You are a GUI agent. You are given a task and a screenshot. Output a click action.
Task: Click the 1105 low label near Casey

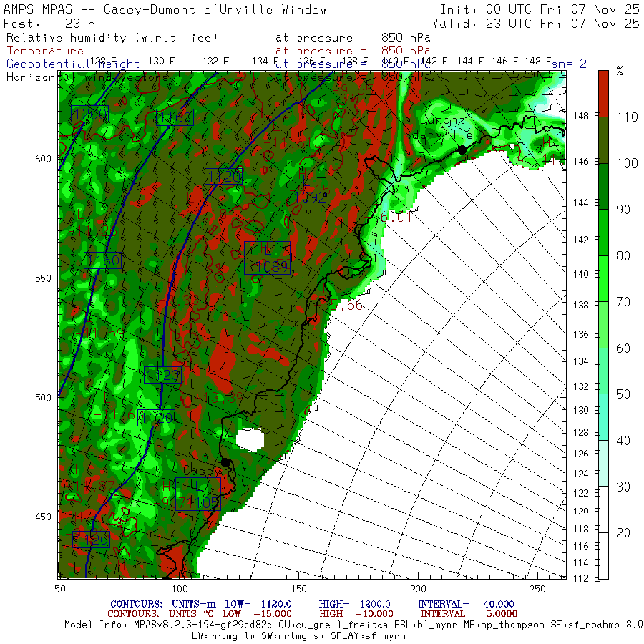[198, 494]
